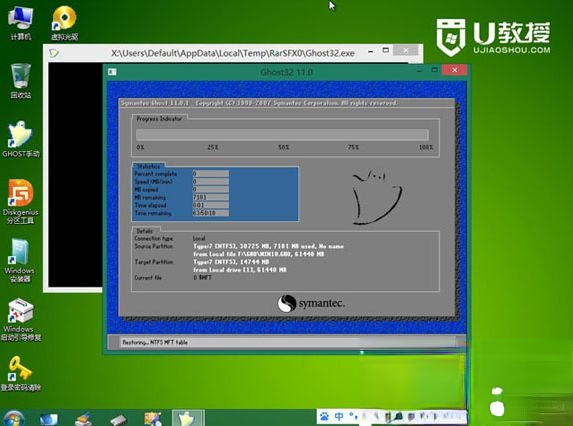Click the scanner-like taskbar icon beside monitor

tap(83, 419)
